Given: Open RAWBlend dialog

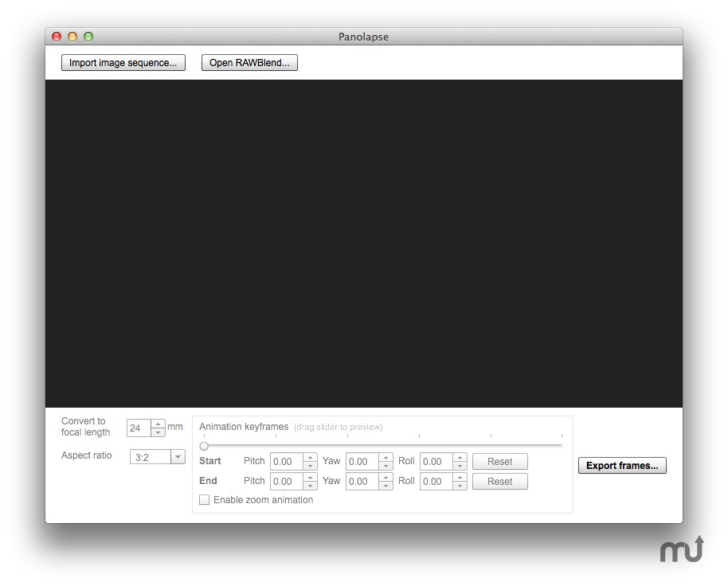Looking at the screenshot, I should coord(249,63).
